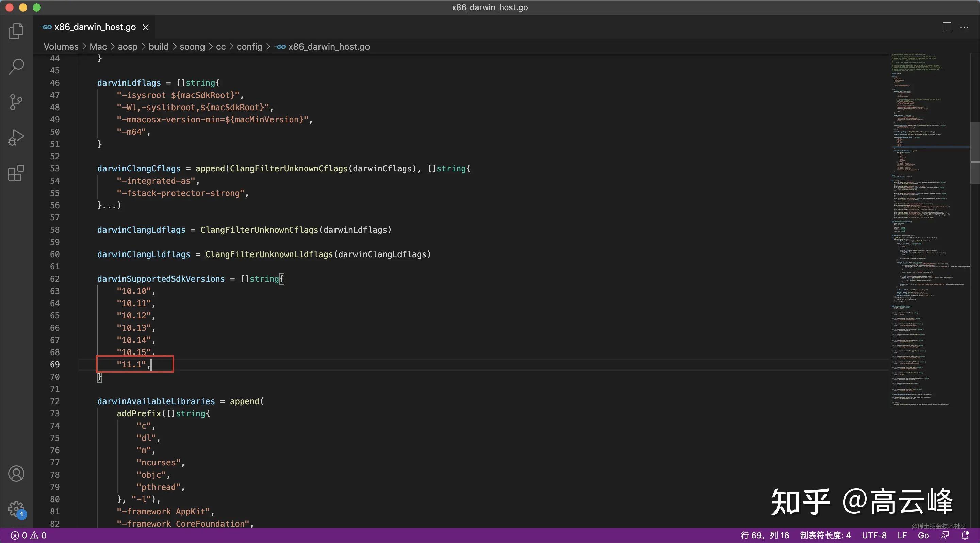
Task: Click the 'aosp' breadcrumb folder
Action: (x=128, y=46)
